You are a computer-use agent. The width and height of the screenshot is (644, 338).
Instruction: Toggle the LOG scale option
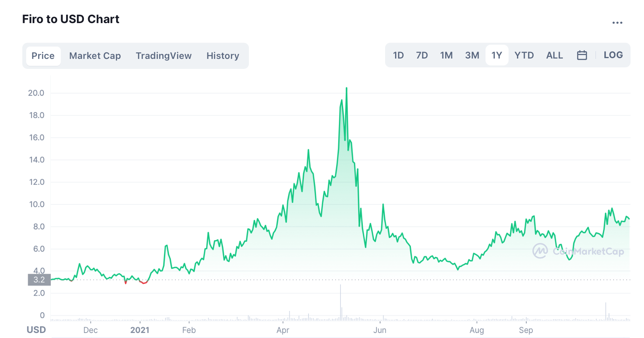pyautogui.click(x=613, y=55)
